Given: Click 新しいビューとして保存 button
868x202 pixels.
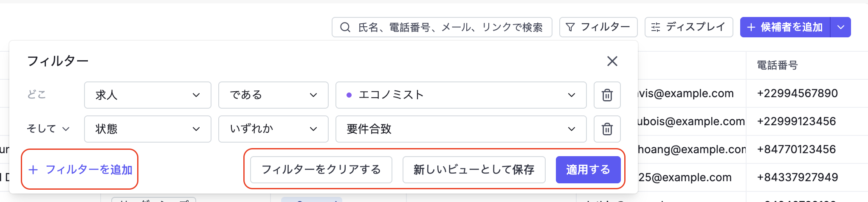Looking at the screenshot, I should click(x=474, y=170).
